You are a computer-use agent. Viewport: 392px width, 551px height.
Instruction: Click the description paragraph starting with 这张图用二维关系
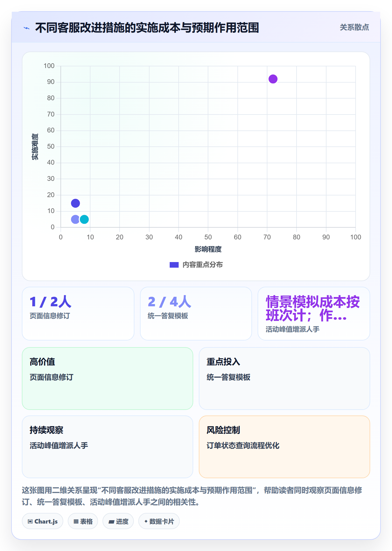coord(192,496)
